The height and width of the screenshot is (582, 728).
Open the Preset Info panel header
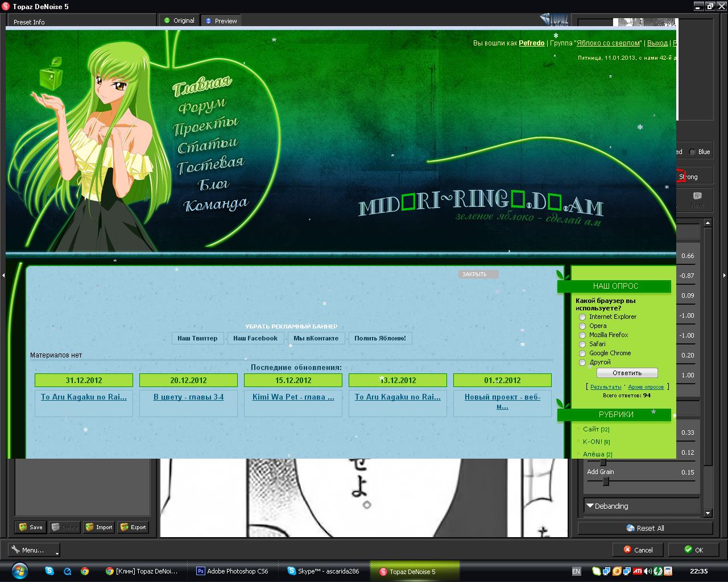click(29, 22)
